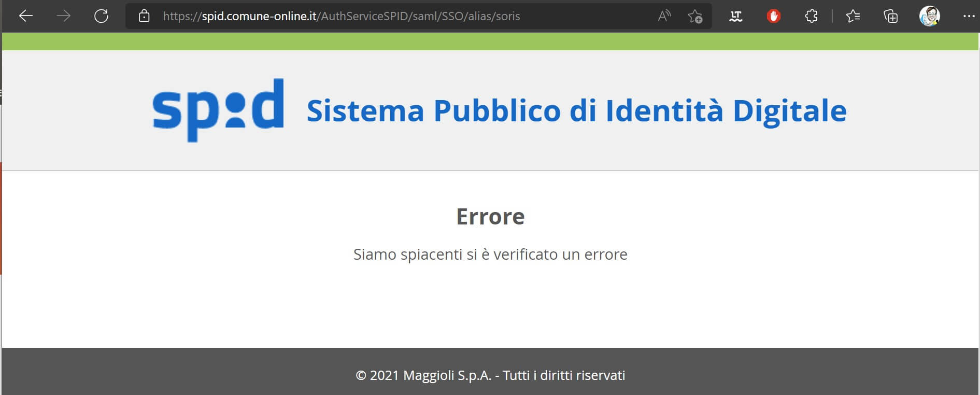This screenshot has height=395, width=980.
Task: Add this page to favorites
Action: (x=695, y=16)
